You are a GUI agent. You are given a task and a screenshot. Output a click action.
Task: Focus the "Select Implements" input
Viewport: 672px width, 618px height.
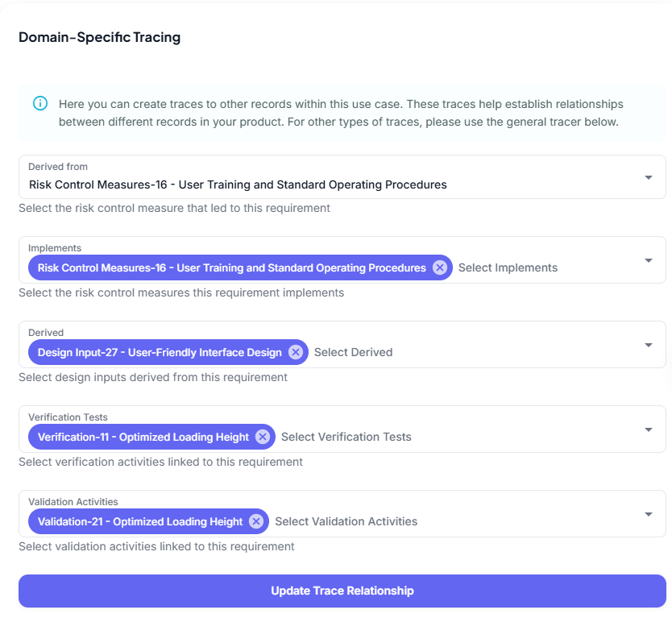[x=508, y=268]
